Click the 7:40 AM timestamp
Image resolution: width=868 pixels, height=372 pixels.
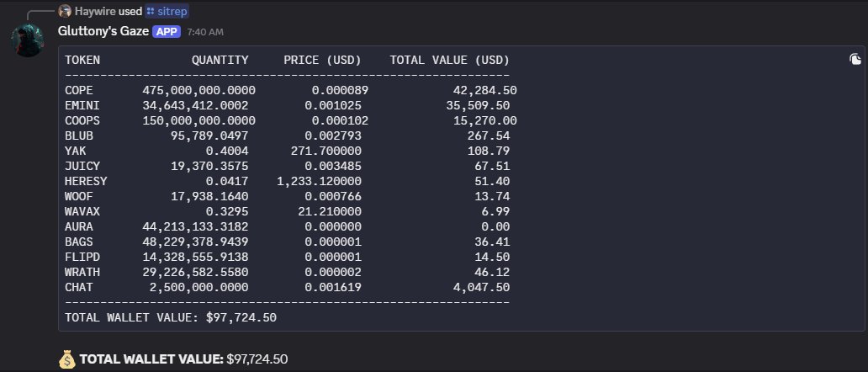[x=205, y=32]
